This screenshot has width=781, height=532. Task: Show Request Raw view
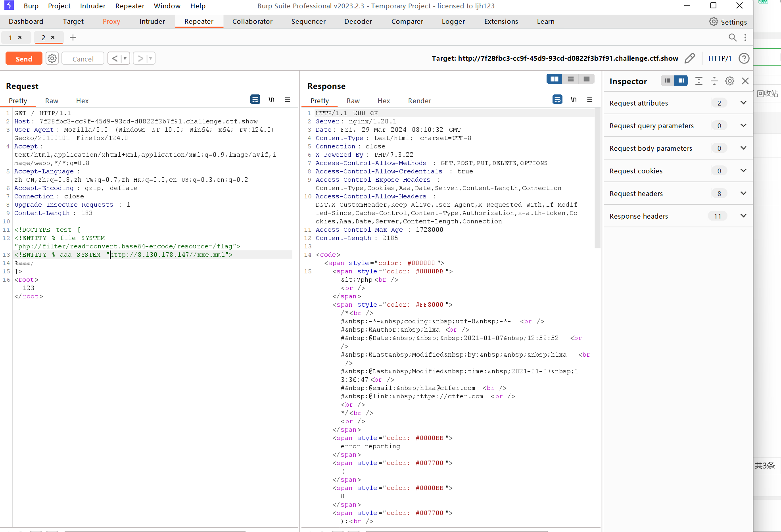[52, 101]
